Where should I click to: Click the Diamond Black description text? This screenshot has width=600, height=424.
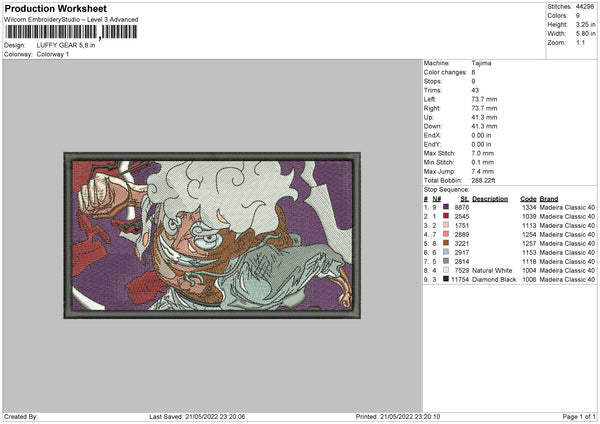[x=494, y=280]
